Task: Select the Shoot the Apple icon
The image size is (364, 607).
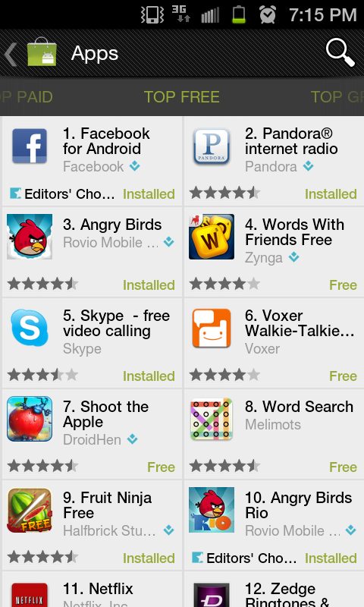Action: [30, 419]
